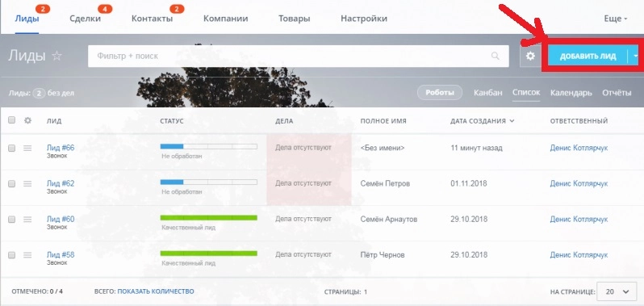
Task: Check the box for Лид #62
Action: [12, 183]
